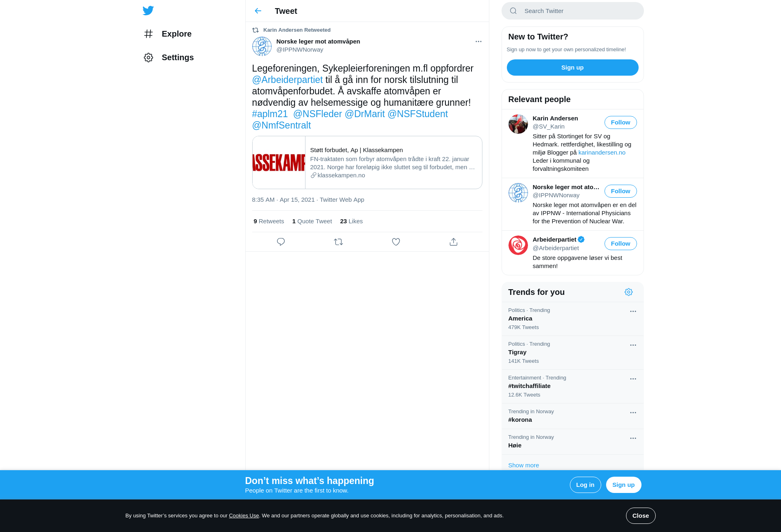Share the tweet via share icon
This screenshot has width=781, height=532.
[454, 242]
